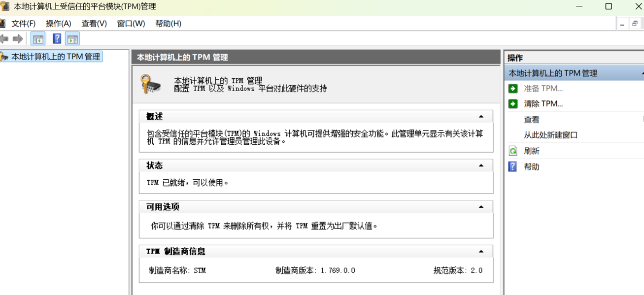Viewport: 644px width, 295px height.
Task: Select 本地计算机上的 TPM 管理 tree node
Action: [56, 56]
